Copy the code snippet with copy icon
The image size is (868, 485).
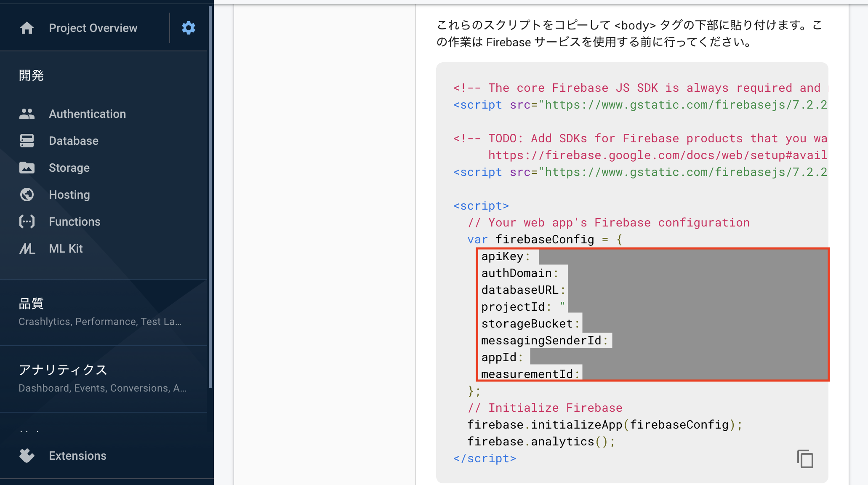[805, 458]
